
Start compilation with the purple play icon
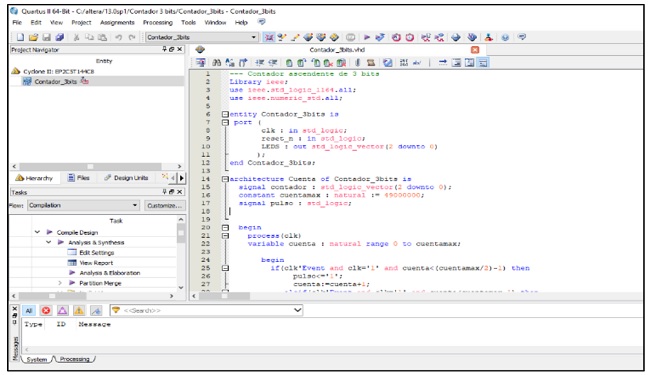367,37
